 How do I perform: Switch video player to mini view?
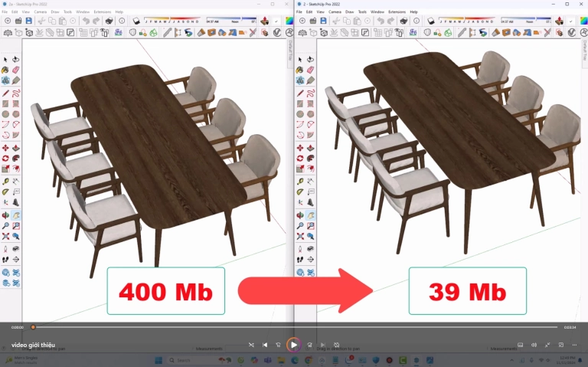tap(561, 345)
